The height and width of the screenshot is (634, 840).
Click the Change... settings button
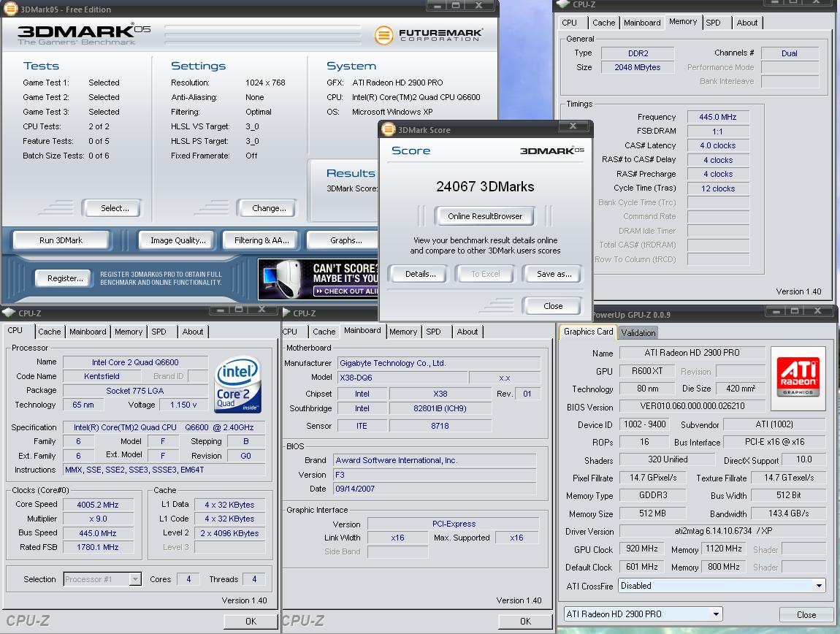(x=267, y=208)
